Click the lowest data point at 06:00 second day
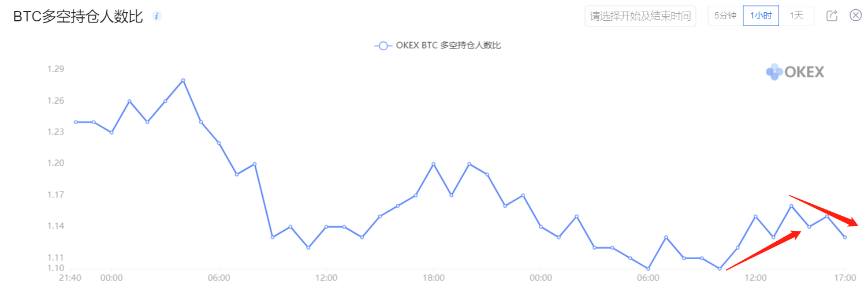 tap(648, 268)
